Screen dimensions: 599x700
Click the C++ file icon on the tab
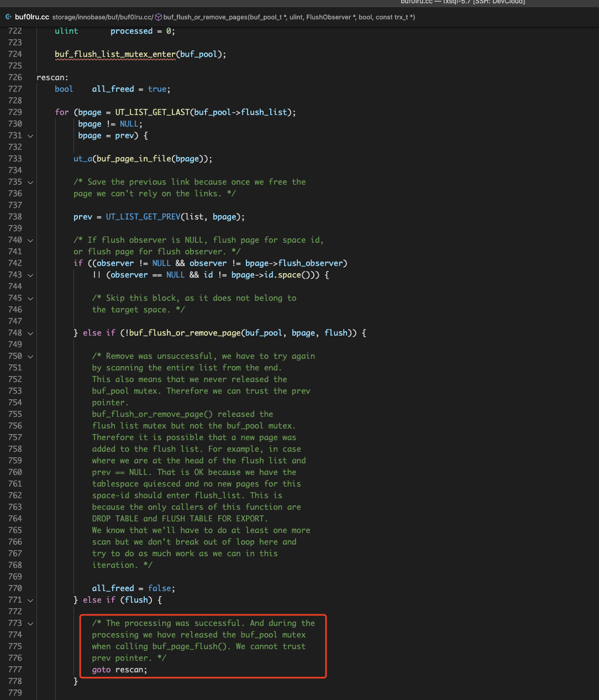click(8, 17)
